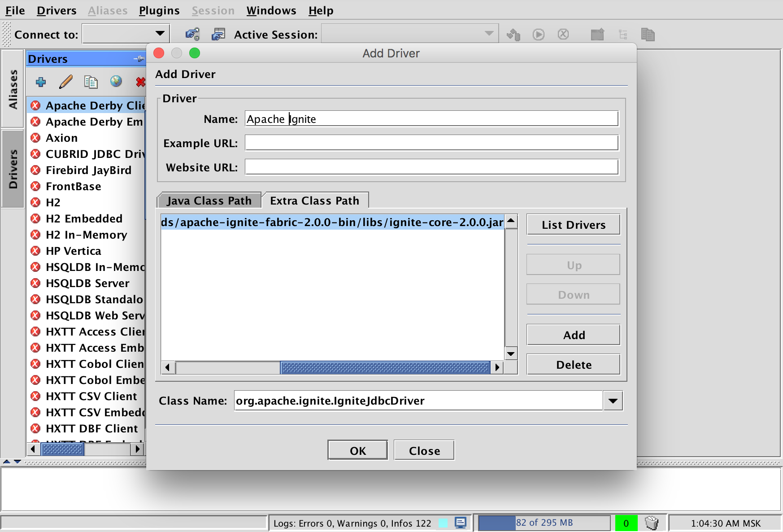Click the globe driver website icon

coord(116,81)
